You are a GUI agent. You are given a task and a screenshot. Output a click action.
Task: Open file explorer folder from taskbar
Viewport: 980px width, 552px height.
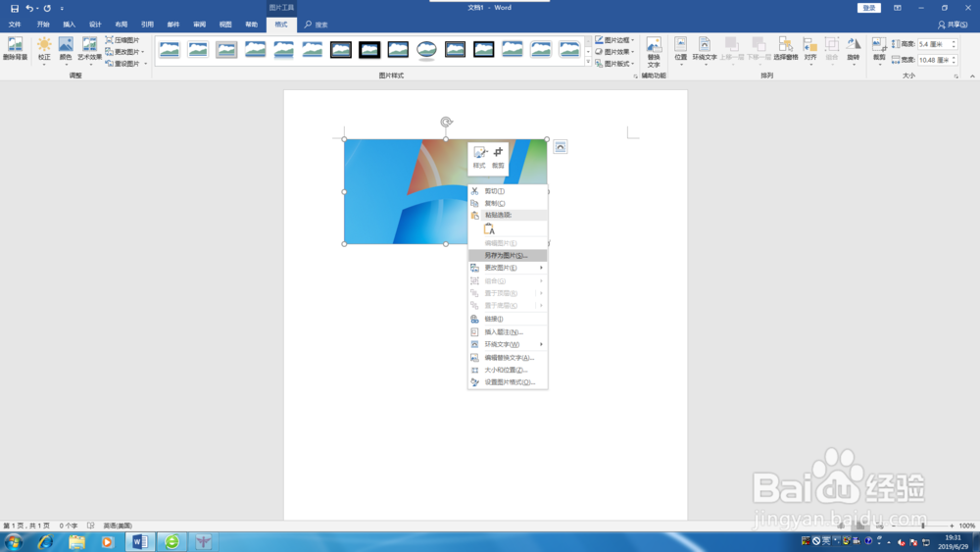click(x=76, y=542)
